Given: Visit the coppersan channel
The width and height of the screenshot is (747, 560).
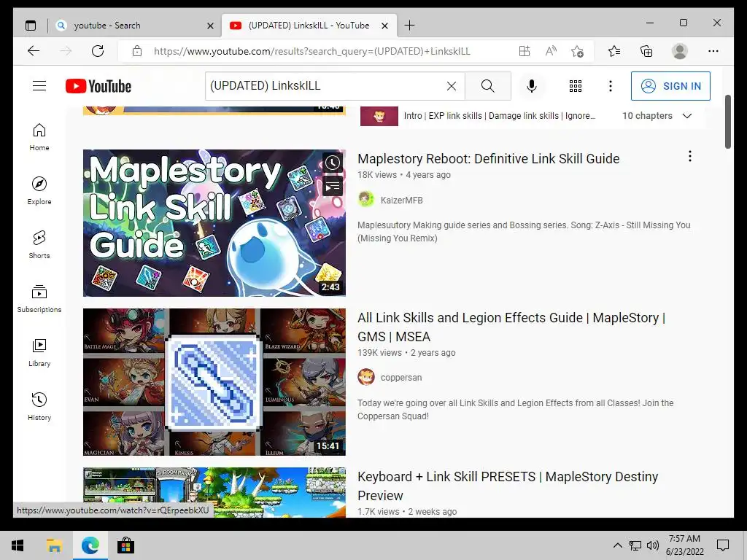Looking at the screenshot, I should point(400,377).
